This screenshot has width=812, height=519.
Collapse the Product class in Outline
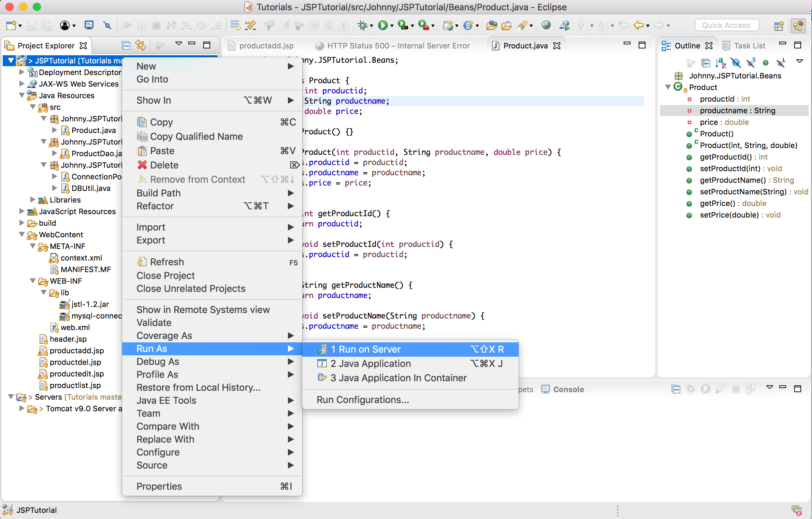click(668, 87)
